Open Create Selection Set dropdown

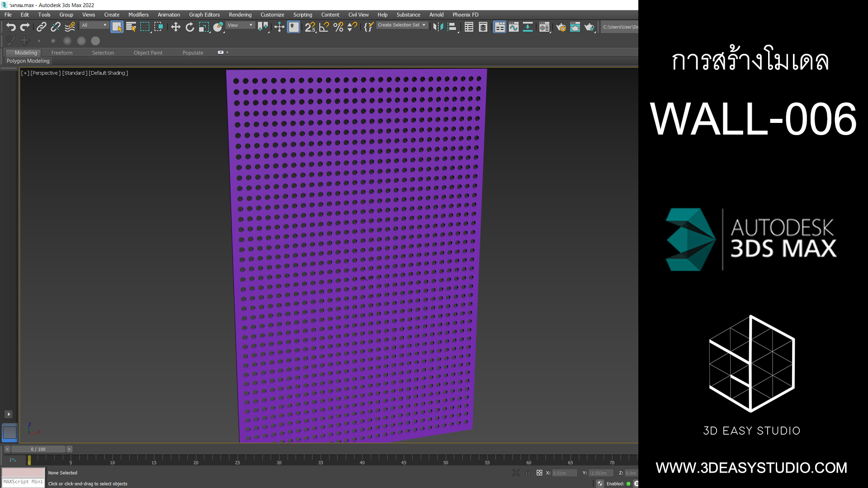tap(401, 25)
